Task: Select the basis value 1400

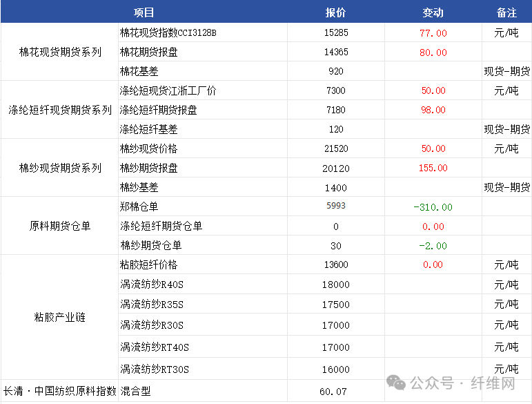Action: [x=336, y=188]
